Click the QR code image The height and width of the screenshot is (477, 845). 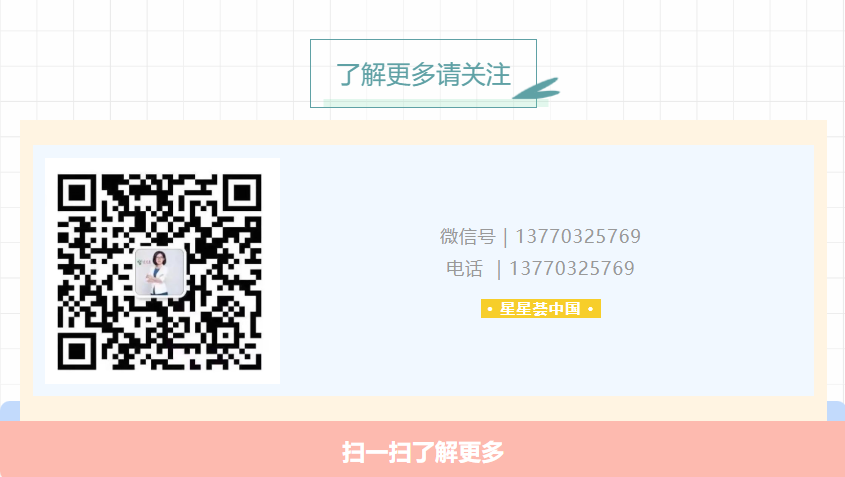pyautogui.click(x=162, y=271)
